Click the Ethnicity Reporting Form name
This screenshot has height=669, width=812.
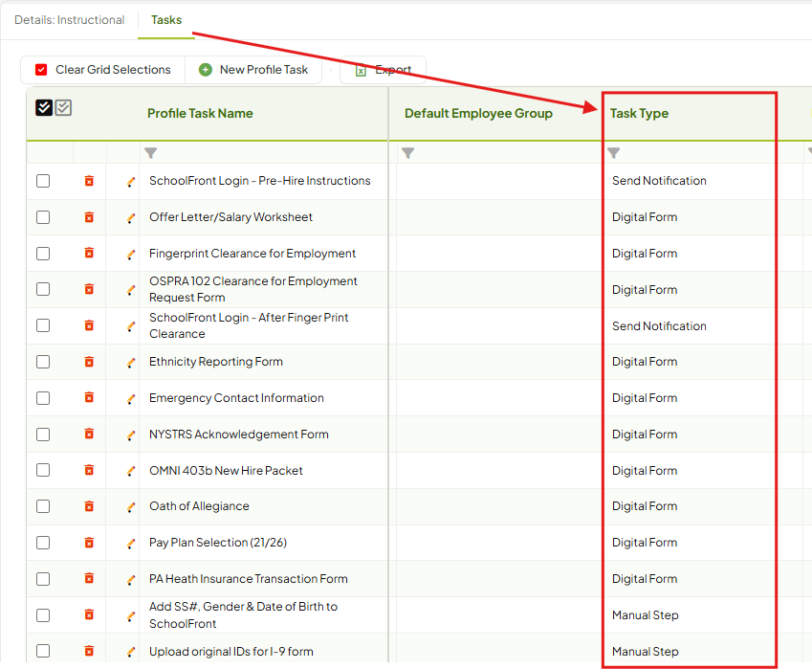point(216,362)
